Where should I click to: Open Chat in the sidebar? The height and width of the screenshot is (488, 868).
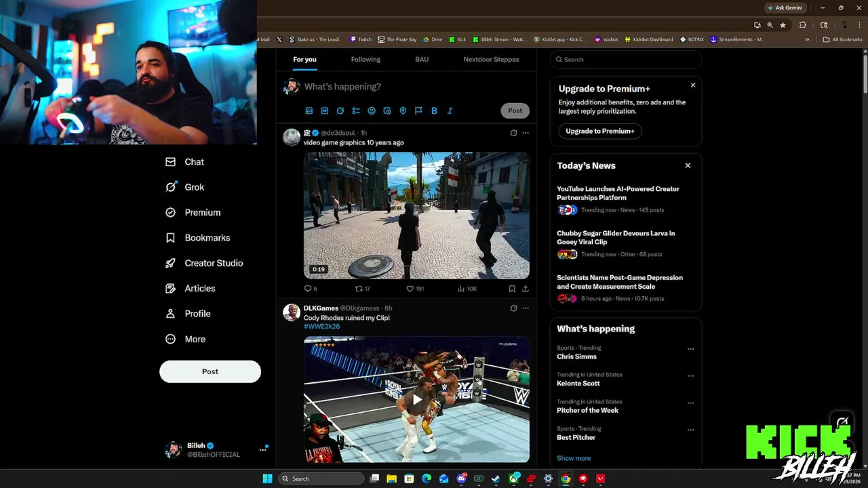[x=185, y=162]
